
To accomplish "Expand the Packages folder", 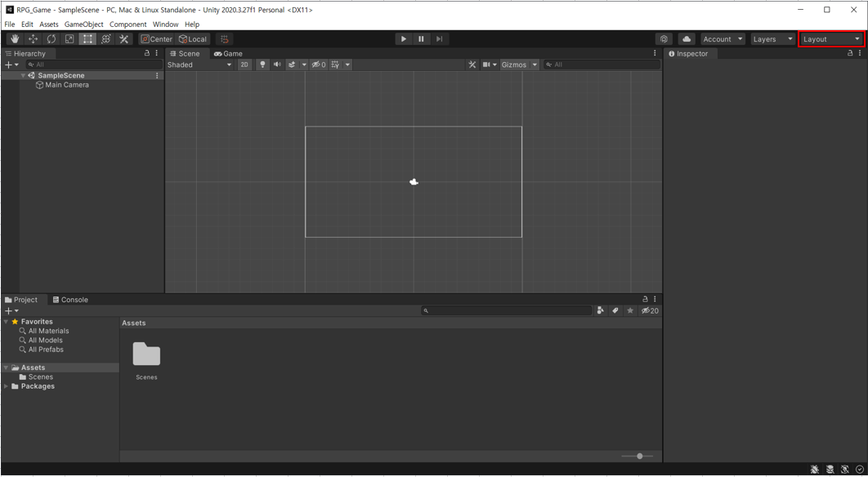I will tap(6, 386).
